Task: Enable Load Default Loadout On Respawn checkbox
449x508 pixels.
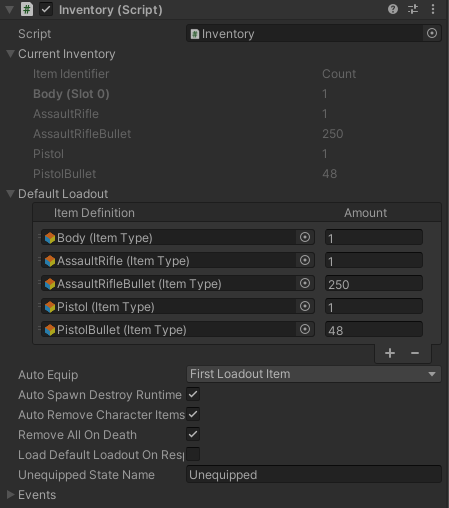Action: pyautogui.click(x=193, y=454)
